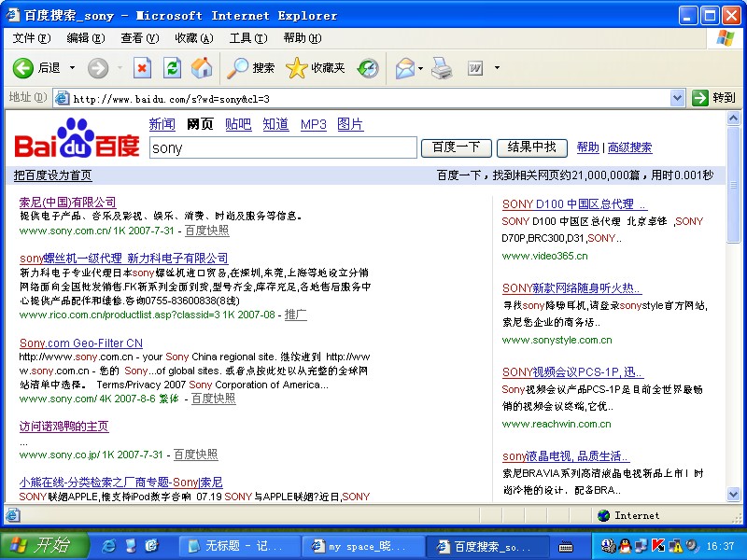The height and width of the screenshot is (560, 747).
Task: Expand the Back button history dropdown arrow
Action: 73,68
